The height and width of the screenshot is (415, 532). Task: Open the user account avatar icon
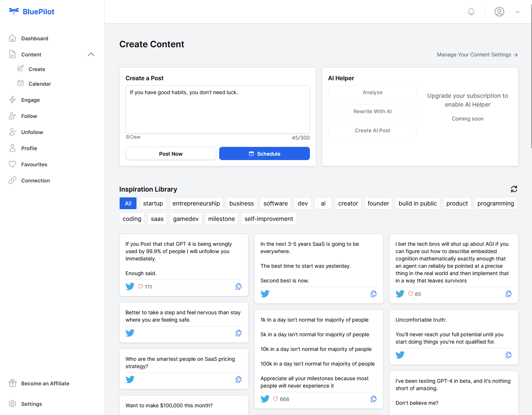[x=499, y=12]
